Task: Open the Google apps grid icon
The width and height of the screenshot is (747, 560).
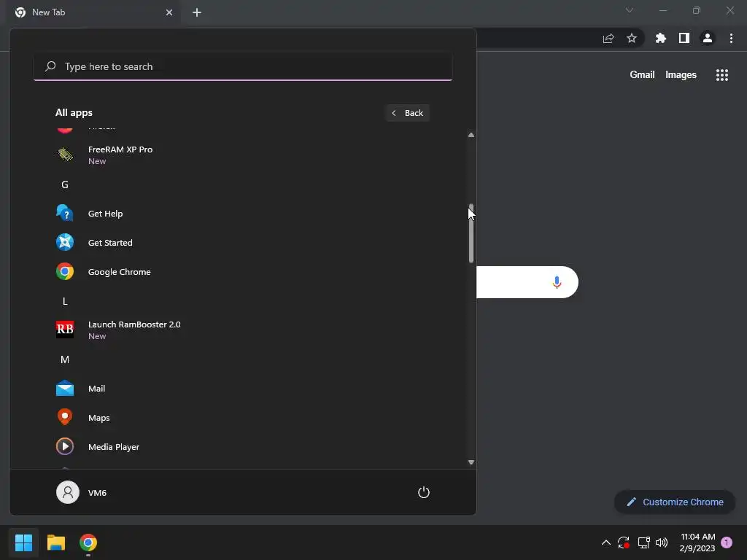Action: point(721,75)
